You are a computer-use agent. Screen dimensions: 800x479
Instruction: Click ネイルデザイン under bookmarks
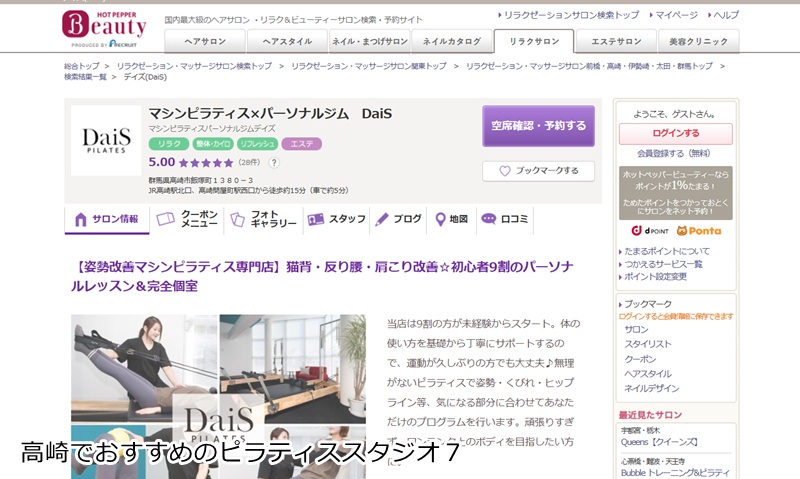click(652, 389)
